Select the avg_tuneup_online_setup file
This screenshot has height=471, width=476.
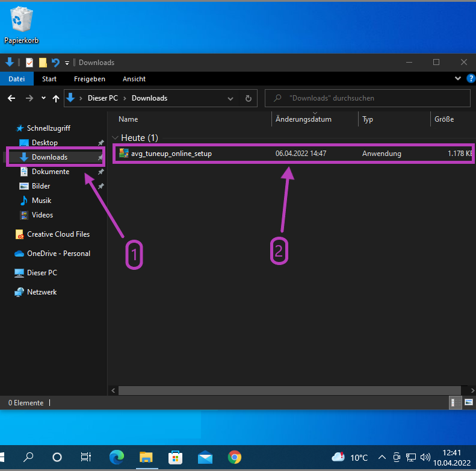pyautogui.click(x=293, y=154)
